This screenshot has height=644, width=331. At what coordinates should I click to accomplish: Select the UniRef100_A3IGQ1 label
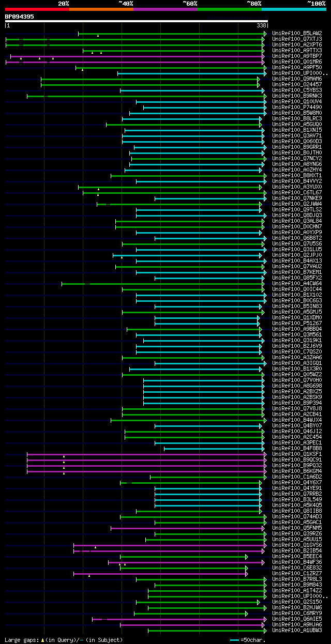tap(297, 363)
